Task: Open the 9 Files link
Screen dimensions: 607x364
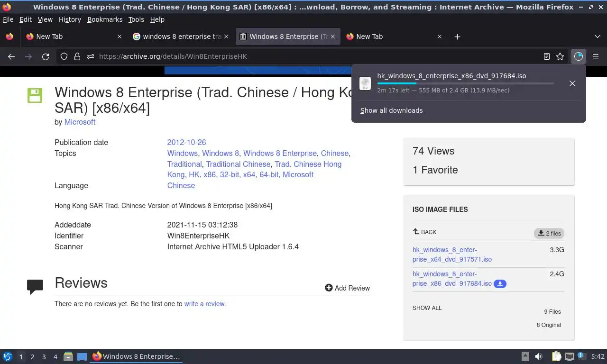Action: [552, 312]
